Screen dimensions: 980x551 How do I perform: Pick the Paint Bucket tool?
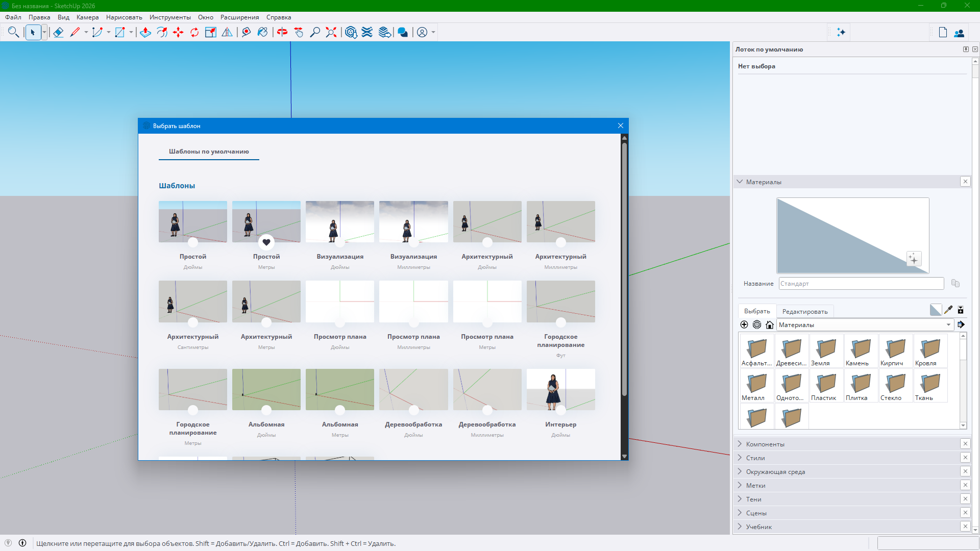(x=262, y=33)
